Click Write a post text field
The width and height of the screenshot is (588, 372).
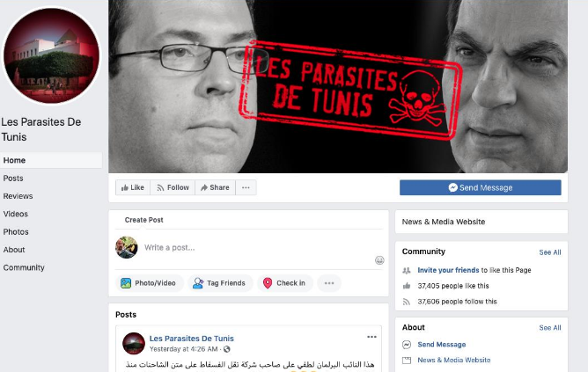pyautogui.click(x=255, y=248)
